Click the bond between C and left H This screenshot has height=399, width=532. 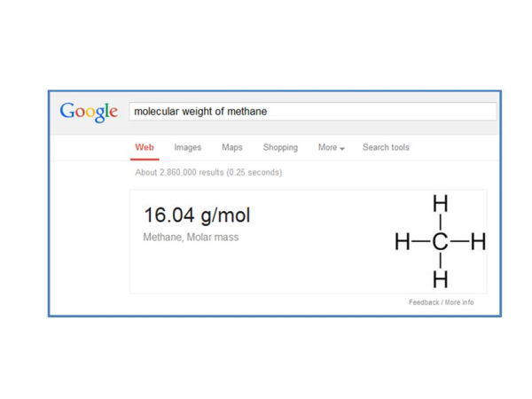click(x=421, y=241)
